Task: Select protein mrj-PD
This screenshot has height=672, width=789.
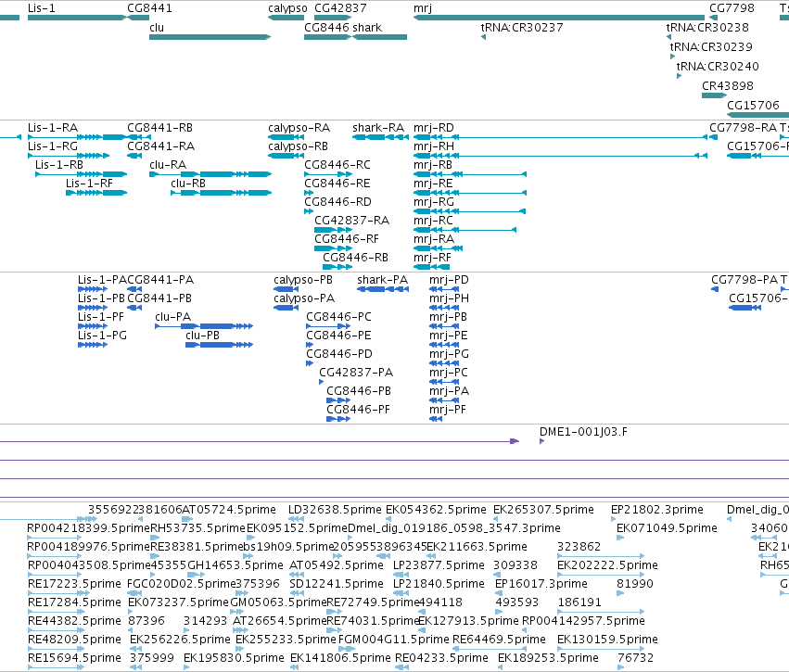Action: click(x=444, y=289)
